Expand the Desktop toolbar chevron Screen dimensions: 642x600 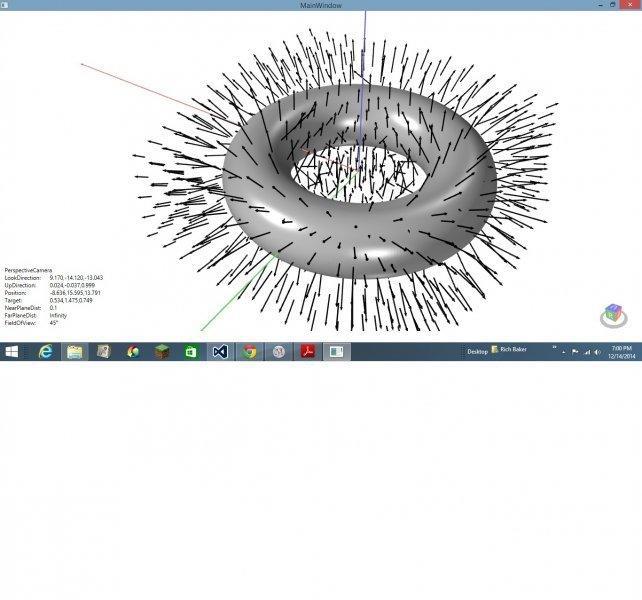555,347
